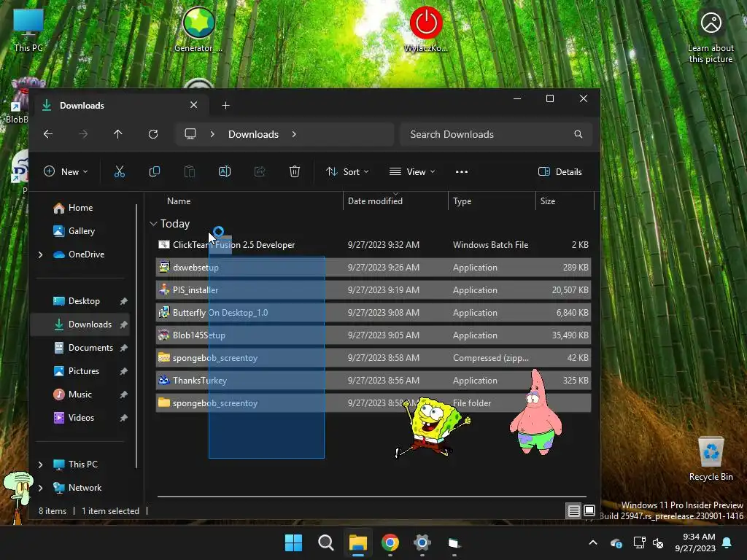Open Recycle Bin on desktop

click(711, 458)
